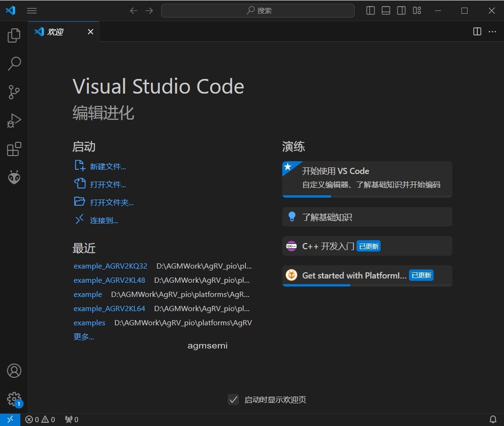The image size is (504, 426).
Task: Open 了解基础知识 walkthrough
Action: tap(367, 217)
